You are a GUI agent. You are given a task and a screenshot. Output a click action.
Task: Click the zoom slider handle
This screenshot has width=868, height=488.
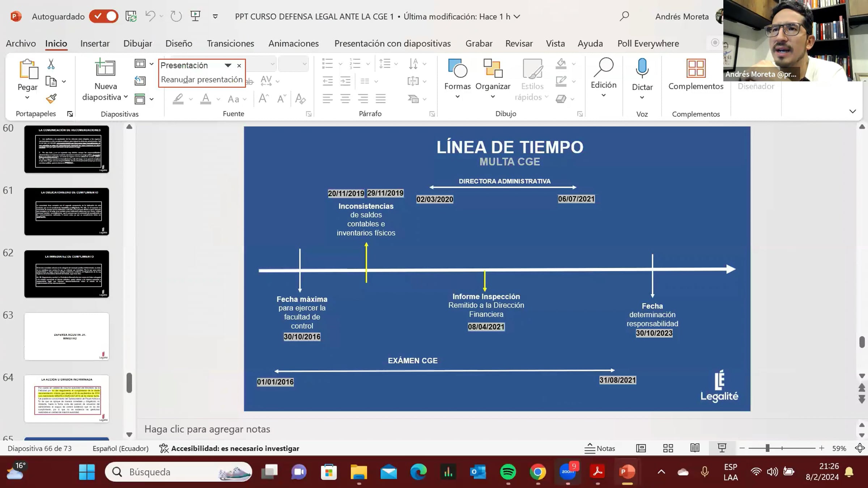point(767,448)
